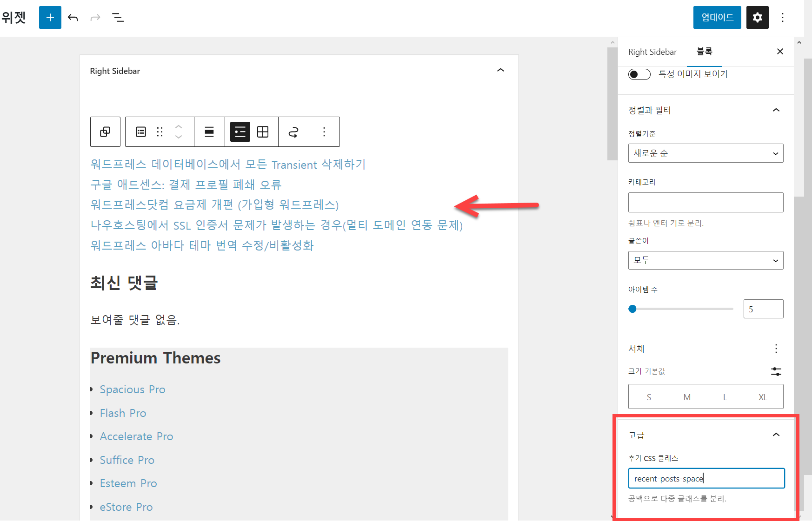Image resolution: width=812 pixels, height=521 pixels.
Task: Open the Spacious Pro link
Action: (133, 389)
